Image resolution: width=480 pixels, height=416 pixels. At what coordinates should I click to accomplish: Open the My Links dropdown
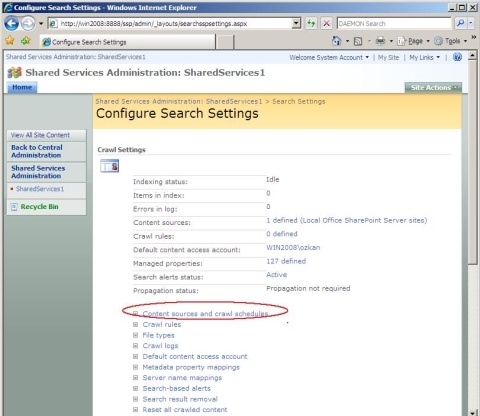[424, 57]
